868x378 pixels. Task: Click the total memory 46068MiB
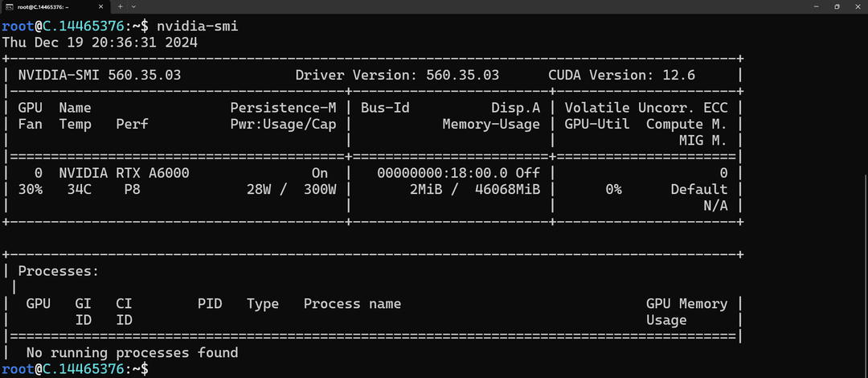click(x=507, y=190)
